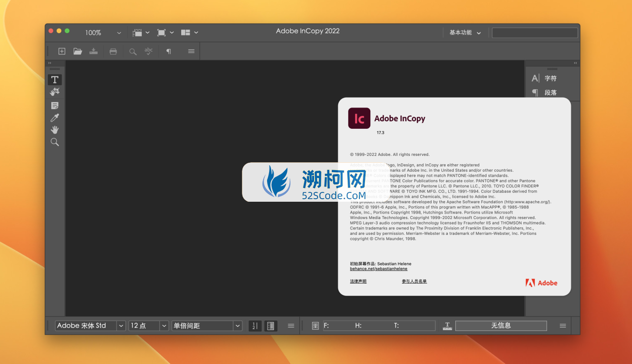Click the 无信息 copyfit progress bar
The height and width of the screenshot is (364, 632).
point(501,326)
